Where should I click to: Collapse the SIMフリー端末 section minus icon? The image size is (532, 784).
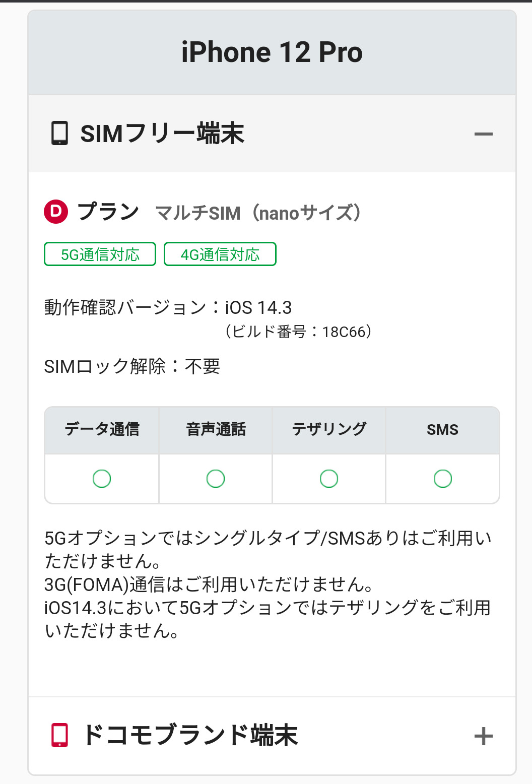tap(483, 134)
